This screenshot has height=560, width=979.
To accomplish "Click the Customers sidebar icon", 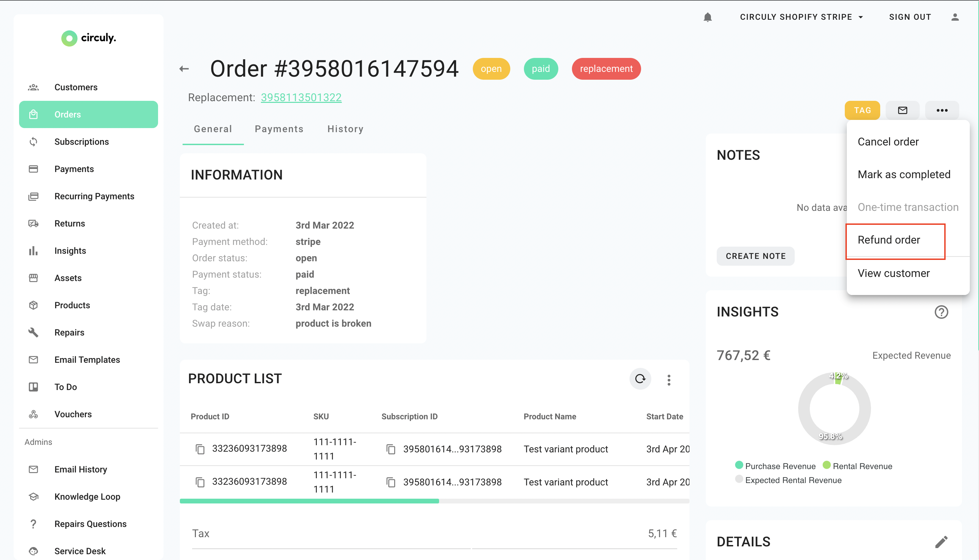I will pos(33,87).
